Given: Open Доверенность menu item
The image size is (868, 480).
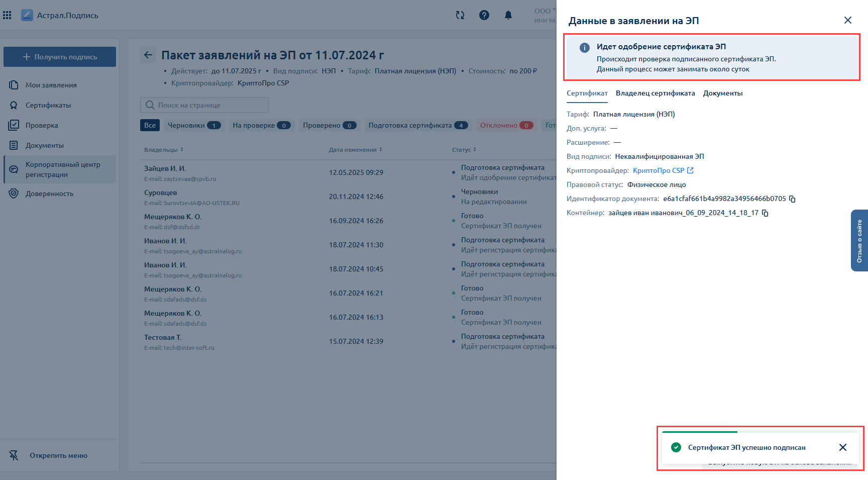Looking at the screenshot, I should click(49, 194).
